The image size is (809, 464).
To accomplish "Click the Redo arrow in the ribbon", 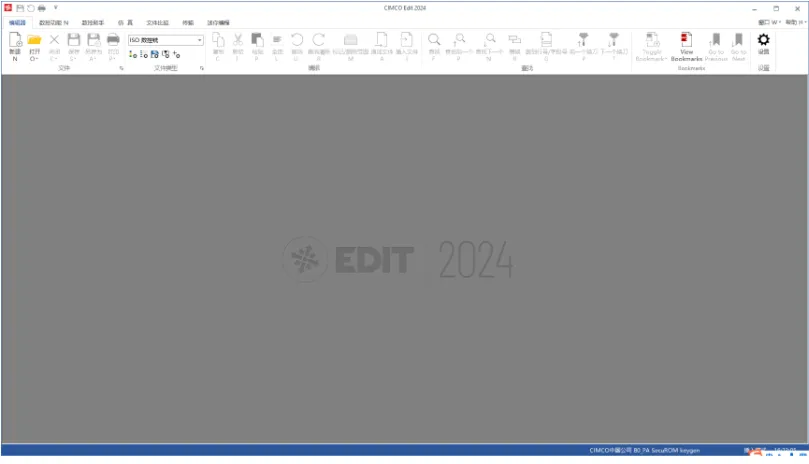I will click(319, 40).
